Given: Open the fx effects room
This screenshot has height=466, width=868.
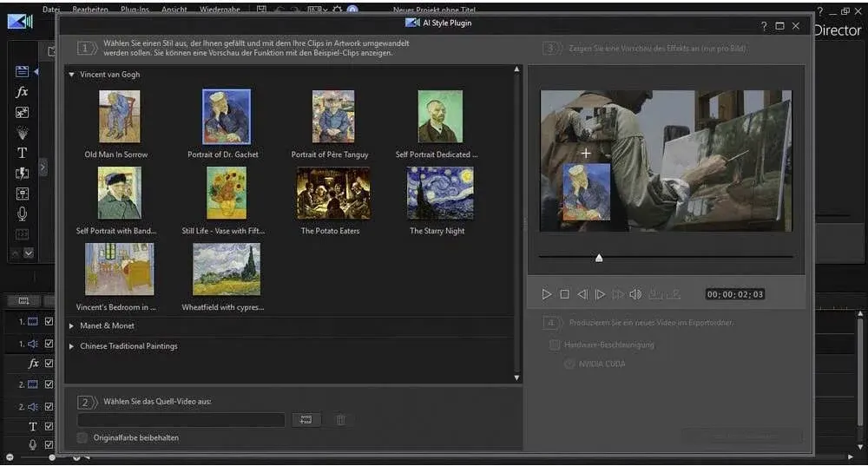Looking at the screenshot, I should [x=23, y=92].
